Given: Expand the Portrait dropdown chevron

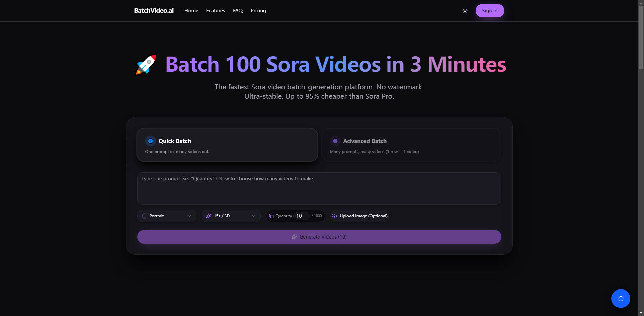Looking at the screenshot, I should [x=189, y=216].
